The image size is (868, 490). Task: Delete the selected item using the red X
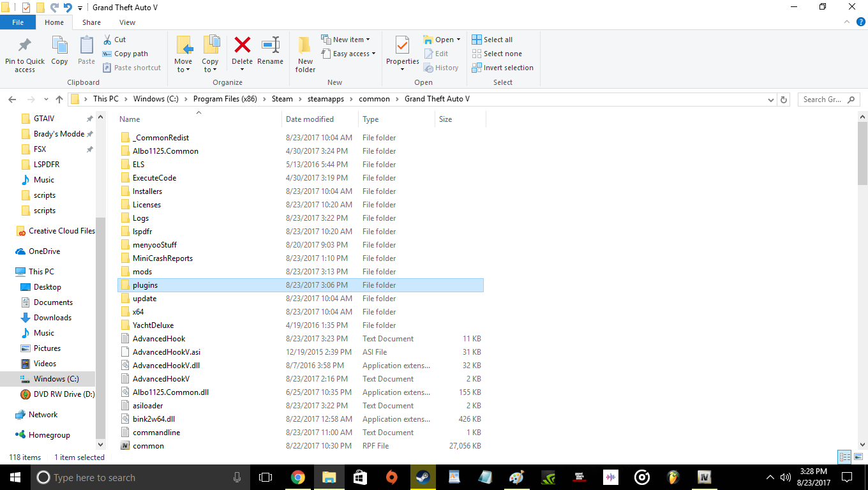[242, 45]
